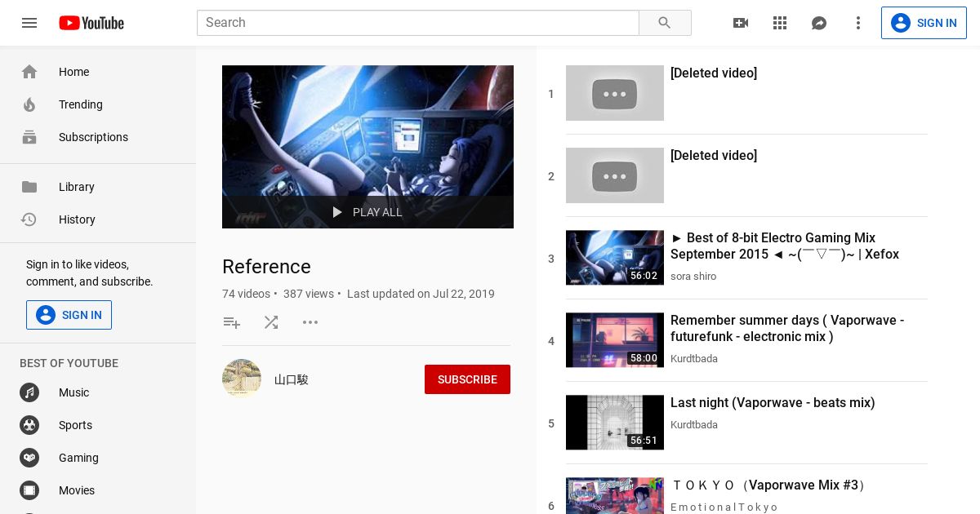Click the Movies category icon
This screenshot has width=980, height=514.
click(x=29, y=490)
